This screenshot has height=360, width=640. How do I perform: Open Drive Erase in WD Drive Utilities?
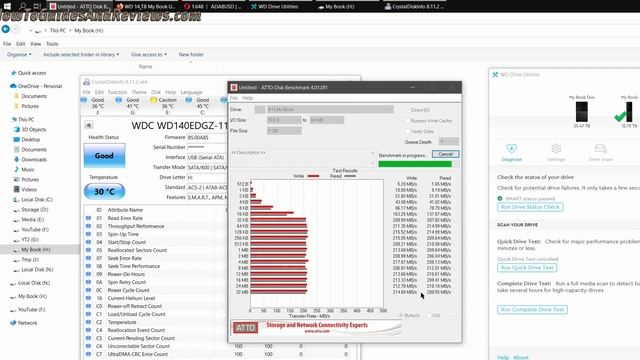coord(600,153)
